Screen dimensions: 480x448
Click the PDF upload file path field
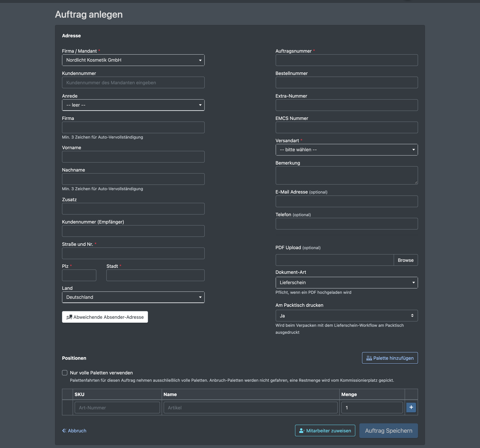[335, 260]
